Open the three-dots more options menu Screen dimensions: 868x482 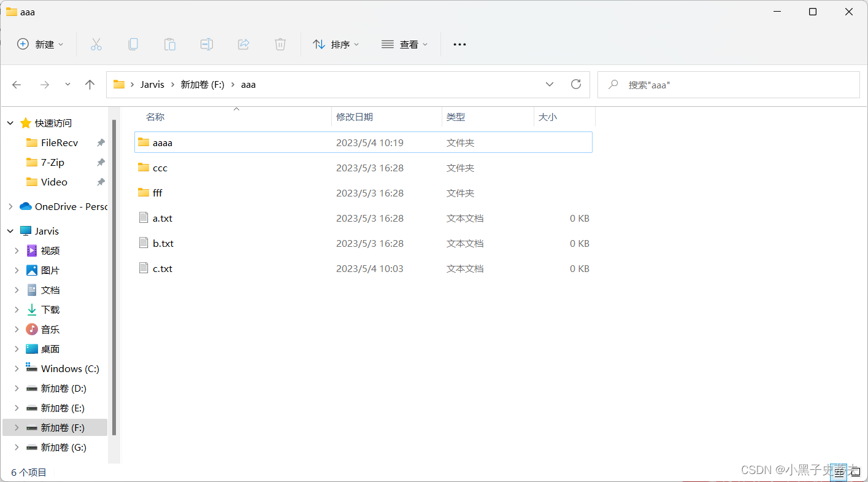click(459, 44)
